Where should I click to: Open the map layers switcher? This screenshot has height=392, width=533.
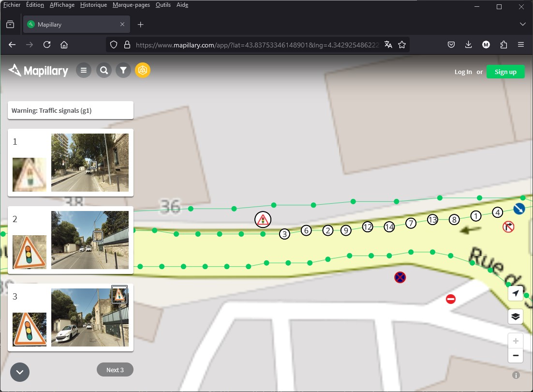[516, 317]
